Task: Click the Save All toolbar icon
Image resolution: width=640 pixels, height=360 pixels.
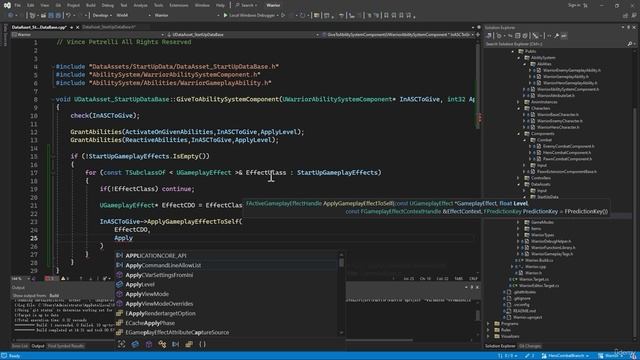Action: pos(58,15)
